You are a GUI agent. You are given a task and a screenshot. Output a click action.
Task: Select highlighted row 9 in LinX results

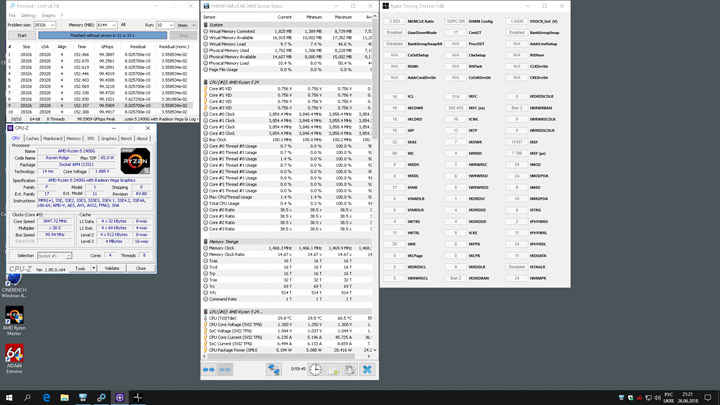click(x=100, y=105)
